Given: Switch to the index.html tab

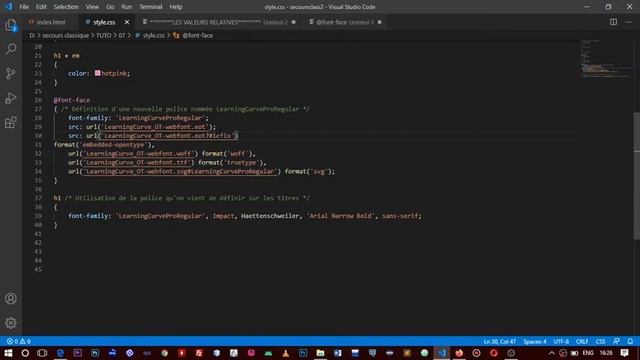Looking at the screenshot, I should tap(50, 22).
